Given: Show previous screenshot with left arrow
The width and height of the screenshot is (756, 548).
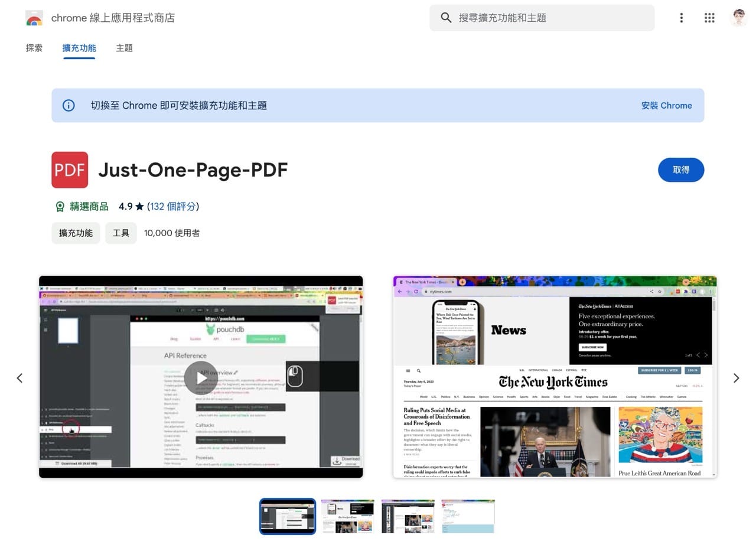Looking at the screenshot, I should coord(19,378).
